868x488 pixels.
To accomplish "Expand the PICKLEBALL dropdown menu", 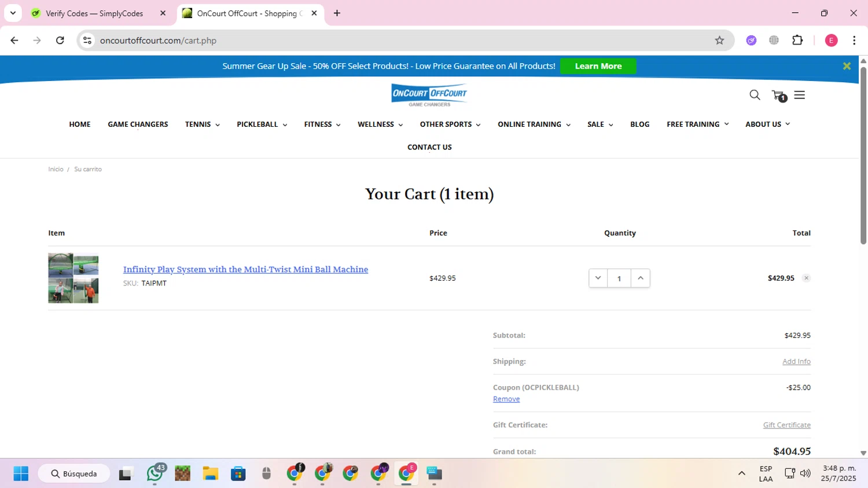I will tap(262, 124).
